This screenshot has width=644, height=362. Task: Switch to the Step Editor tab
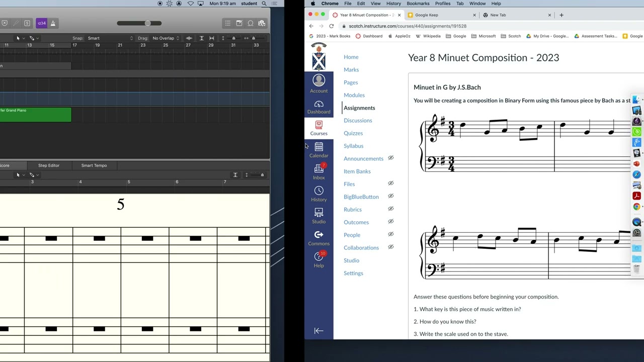[x=49, y=165]
